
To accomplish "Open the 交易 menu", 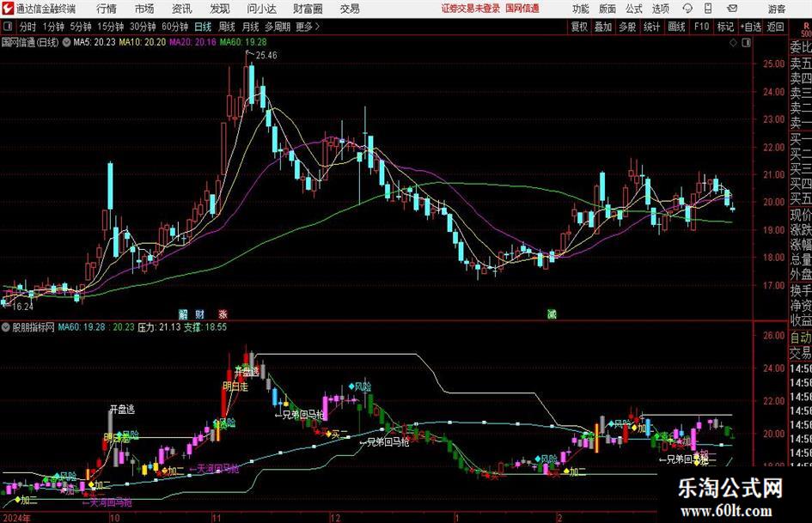I will tap(350, 9).
